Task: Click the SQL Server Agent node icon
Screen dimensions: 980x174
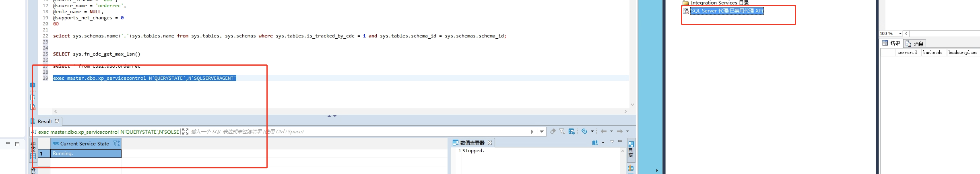Action: point(686,11)
